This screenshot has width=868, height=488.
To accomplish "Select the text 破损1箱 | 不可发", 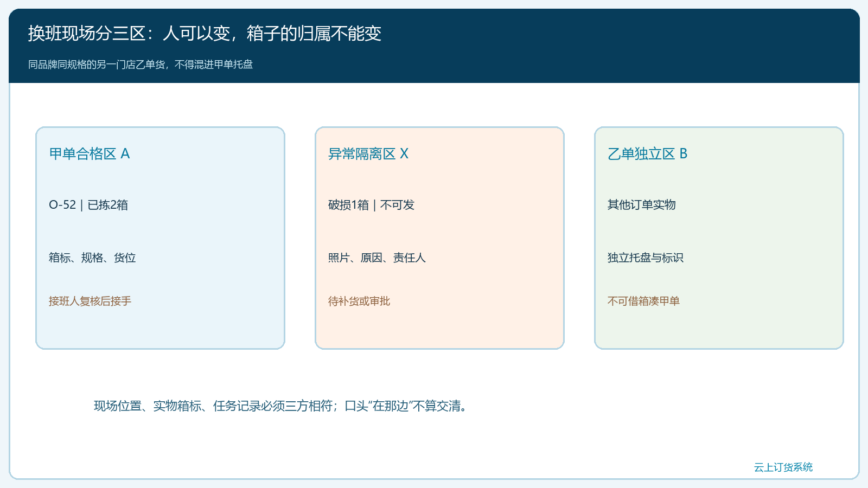I will (371, 205).
